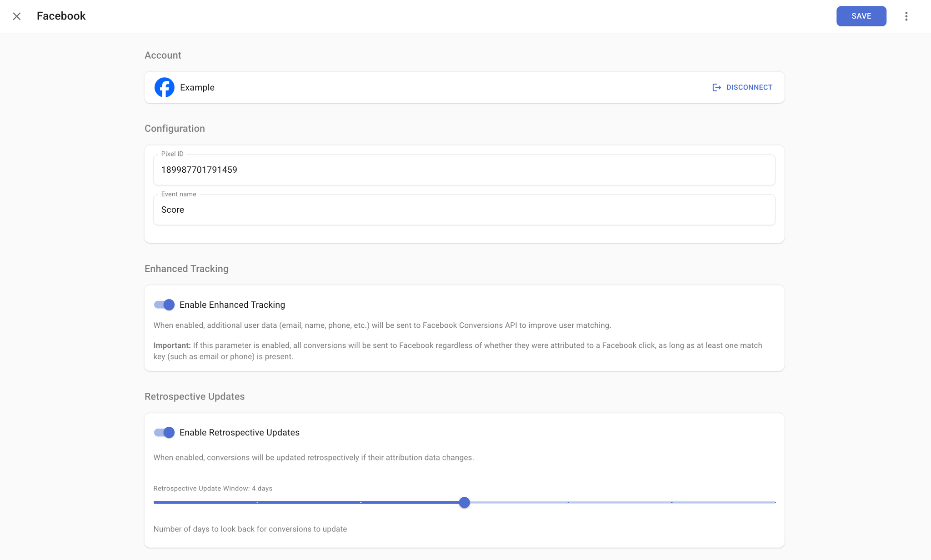Turn off the Retrospective Updates toggle
This screenshot has width=931, height=560.
(x=164, y=432)
